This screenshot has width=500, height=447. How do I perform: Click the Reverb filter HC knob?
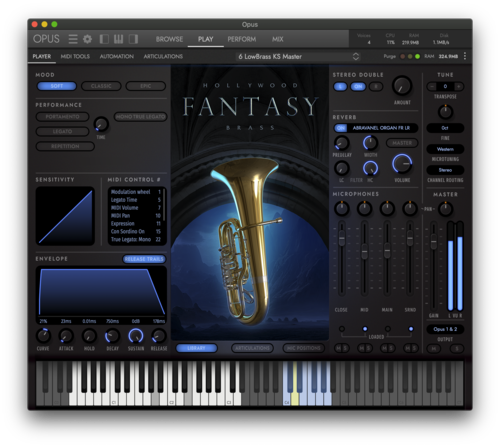[x=370, y=168]
